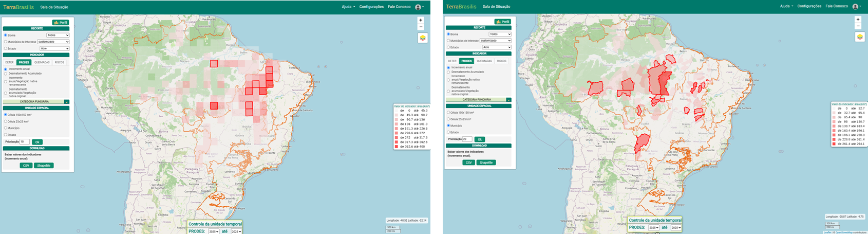Click 261.4 até 294.1 legend swatch, right map

(834, 144)
